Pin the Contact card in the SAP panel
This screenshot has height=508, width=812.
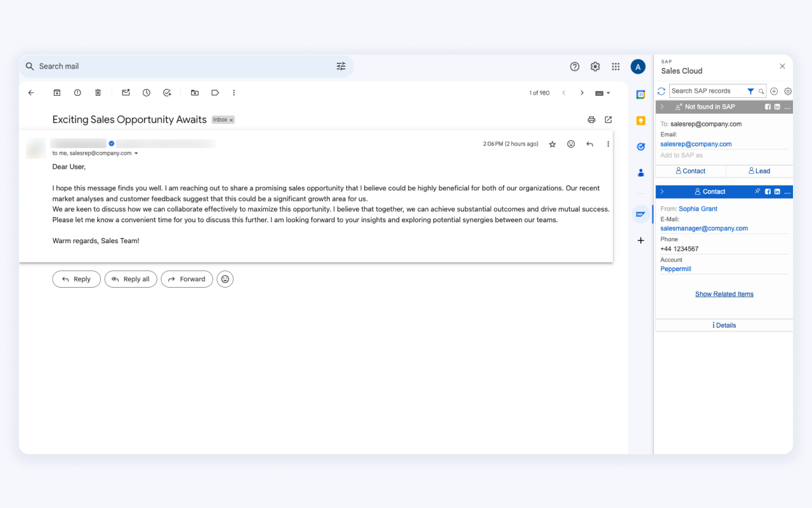point(759,191)
